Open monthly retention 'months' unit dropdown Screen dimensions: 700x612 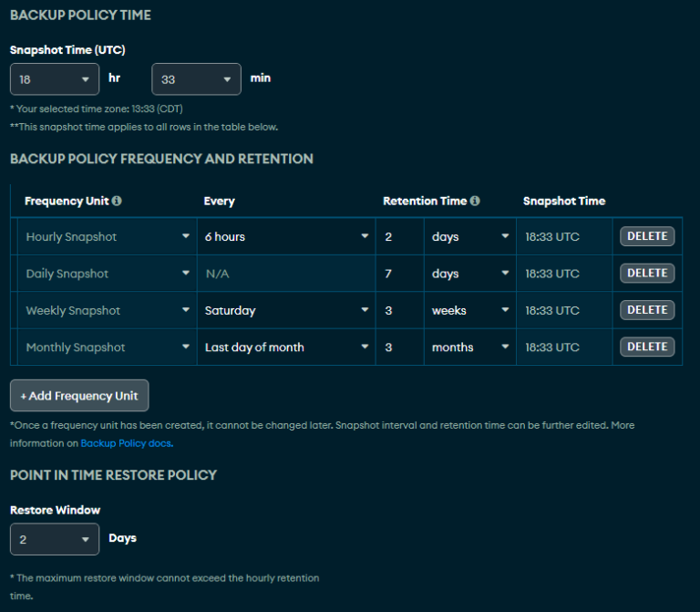469,347
